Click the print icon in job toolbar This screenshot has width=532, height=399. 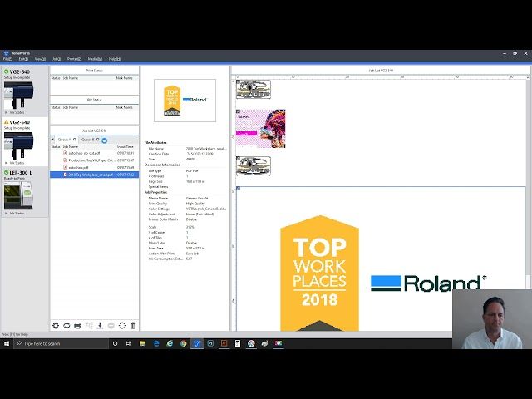[77, 325]
